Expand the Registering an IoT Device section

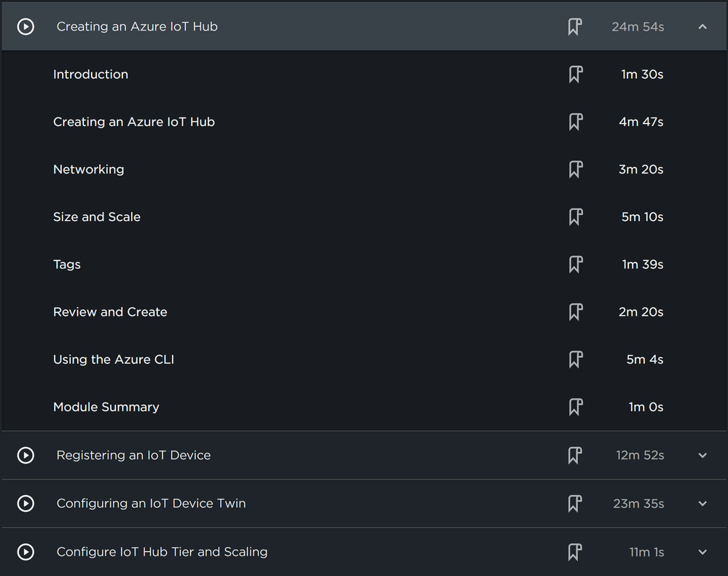coord(702,456)
